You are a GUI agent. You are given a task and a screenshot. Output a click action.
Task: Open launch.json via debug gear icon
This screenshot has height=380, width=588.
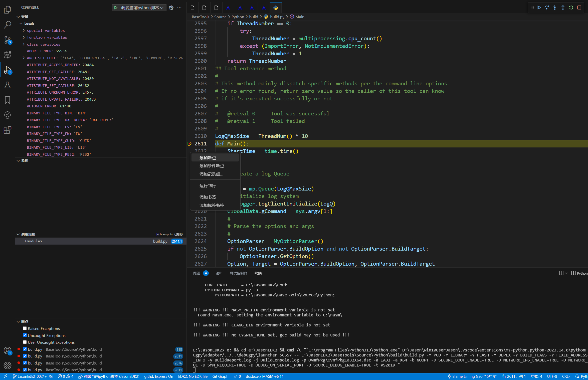171,8
